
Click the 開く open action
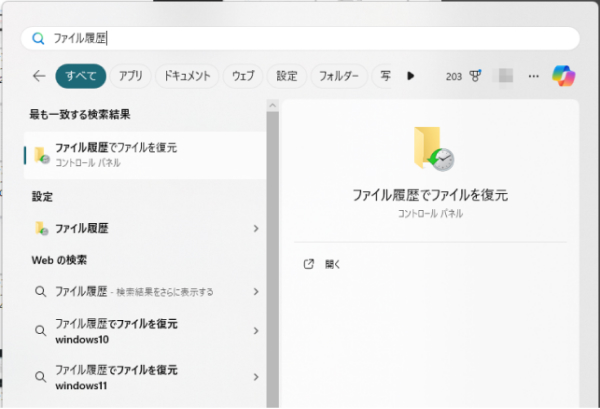tap(332, 264)
